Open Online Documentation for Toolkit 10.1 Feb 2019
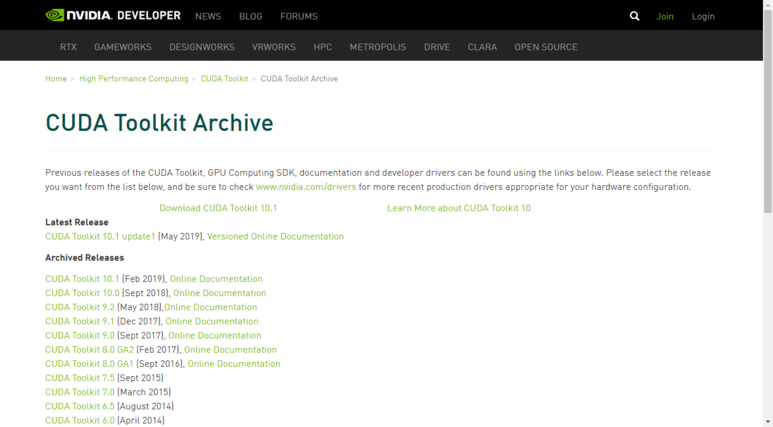 [x=216, y=279]
